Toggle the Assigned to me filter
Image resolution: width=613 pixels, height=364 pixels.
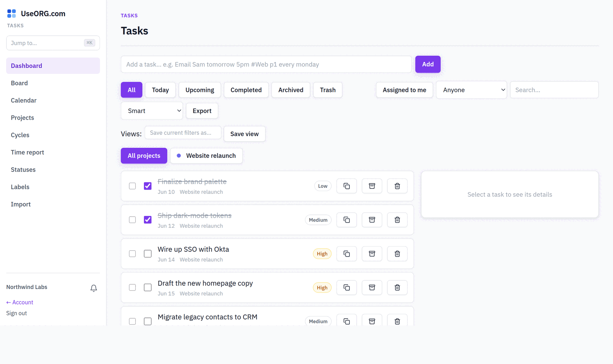[404, 90]
